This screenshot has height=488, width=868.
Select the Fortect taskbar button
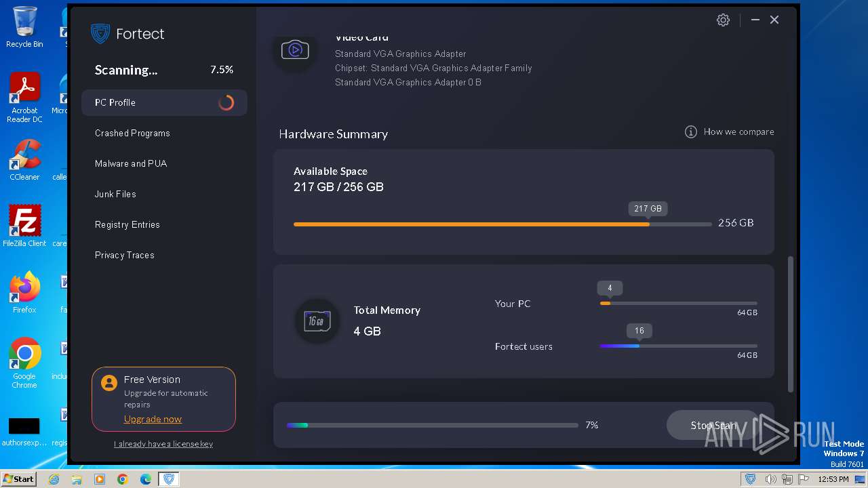169,479
